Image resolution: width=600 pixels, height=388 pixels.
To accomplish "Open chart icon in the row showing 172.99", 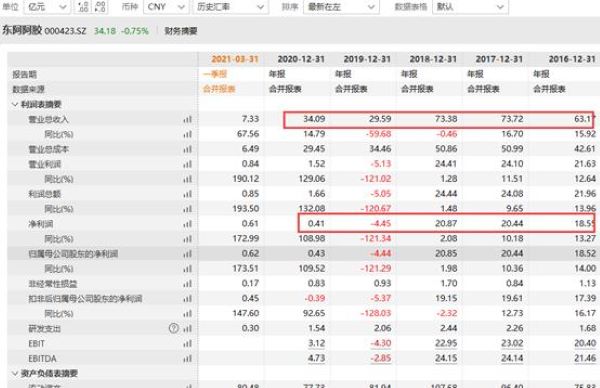I will 188,239.
